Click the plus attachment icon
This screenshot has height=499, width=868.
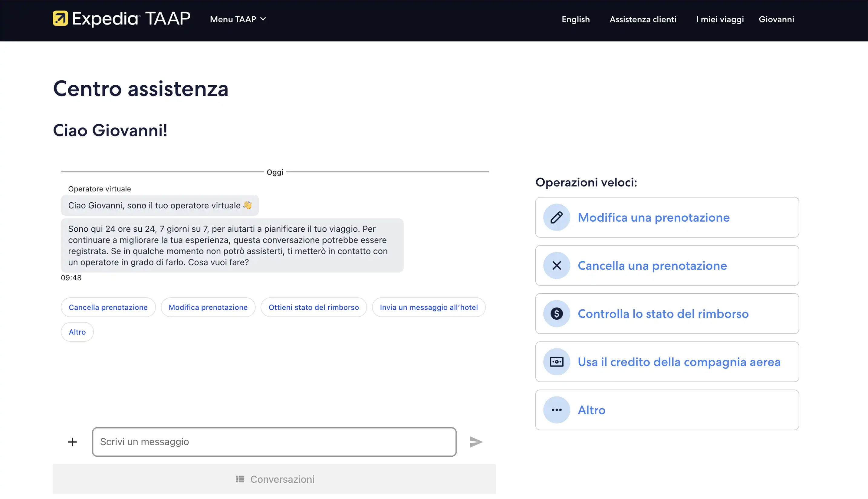(72, 442)
